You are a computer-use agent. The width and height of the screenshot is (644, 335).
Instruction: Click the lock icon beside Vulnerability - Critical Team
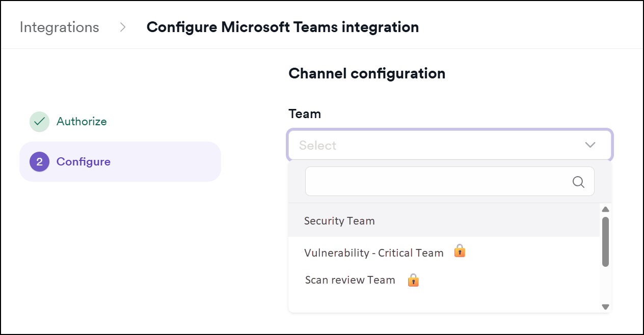460,250
